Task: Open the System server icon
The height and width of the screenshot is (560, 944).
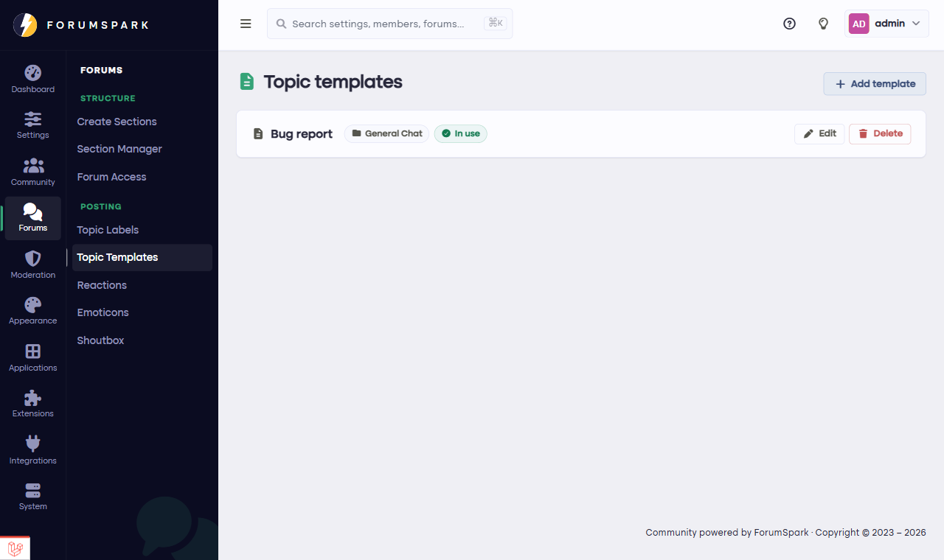Action: pos(33,491)
